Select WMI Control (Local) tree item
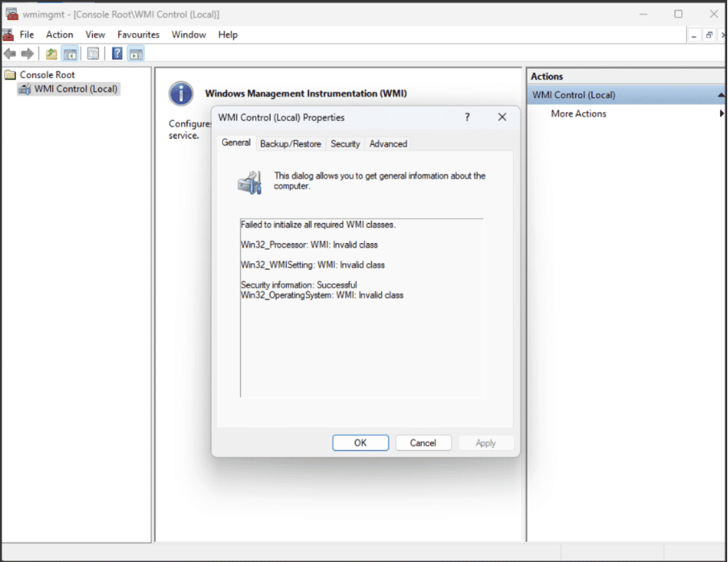Viewport: 728px width, 562px height. 76,89
